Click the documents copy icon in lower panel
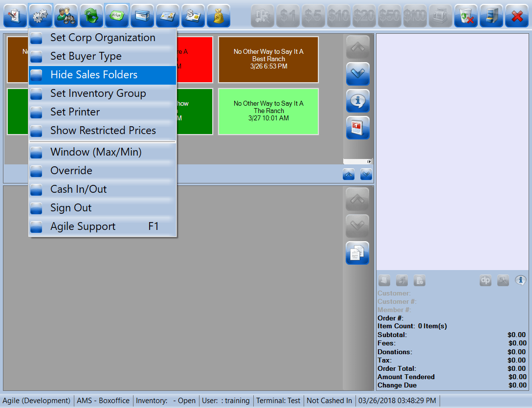The image size is (532, 408). (x=357, y=253)
